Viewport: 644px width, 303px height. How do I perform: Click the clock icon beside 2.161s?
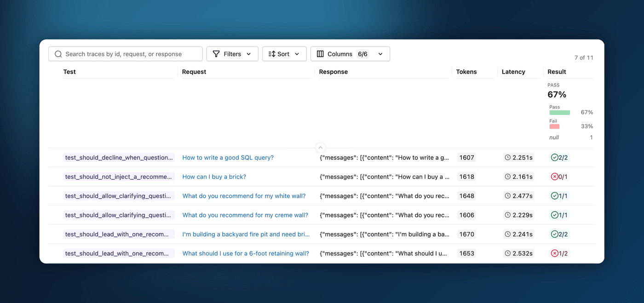coord(508,177)
